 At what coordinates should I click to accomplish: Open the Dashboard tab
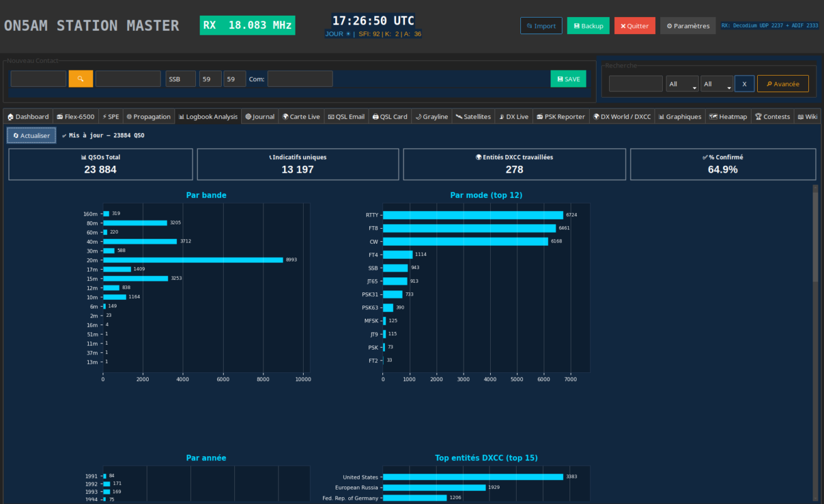coord(28,117)
